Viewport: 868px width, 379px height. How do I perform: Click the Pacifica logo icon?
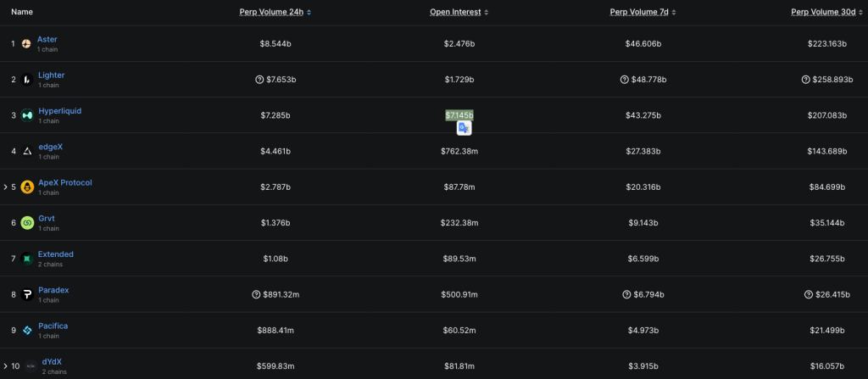(x=27, y=330)
